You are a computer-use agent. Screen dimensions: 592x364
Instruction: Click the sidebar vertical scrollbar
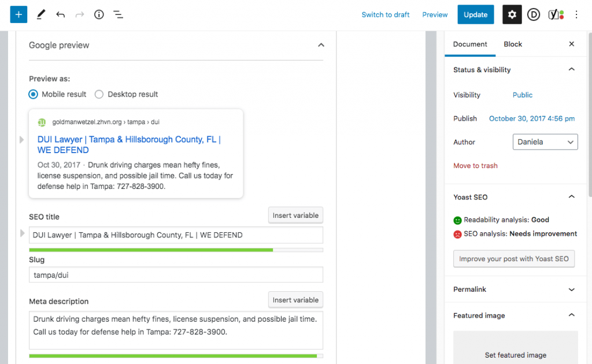tap(590, 114)
